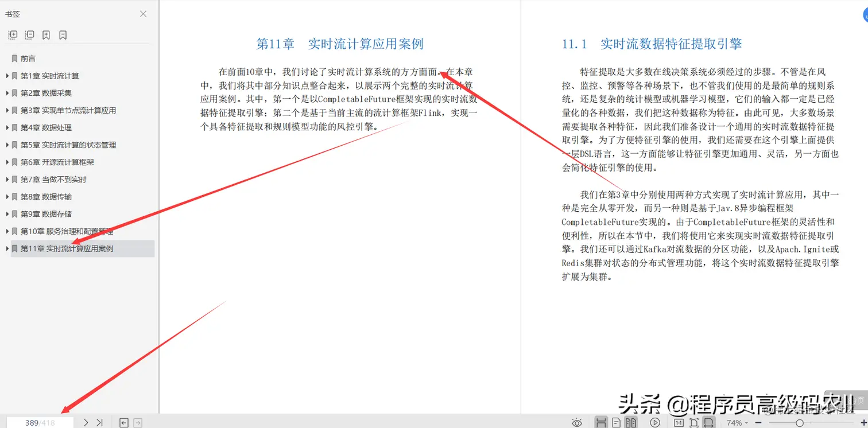Jump to the last page button
This screenshot has height=428, width=868.
[x=98, y=422]
